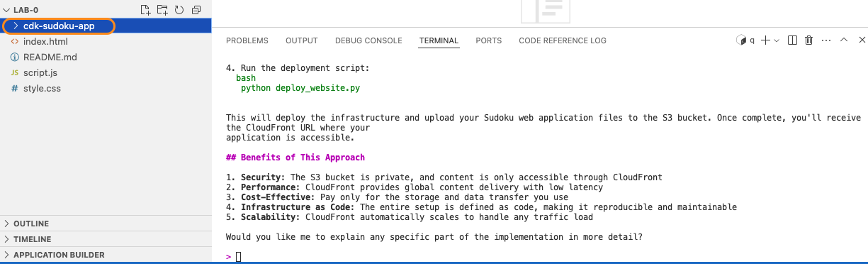Refresh the explorer file list
The image size is (868, 264).
tap(179, 10)
